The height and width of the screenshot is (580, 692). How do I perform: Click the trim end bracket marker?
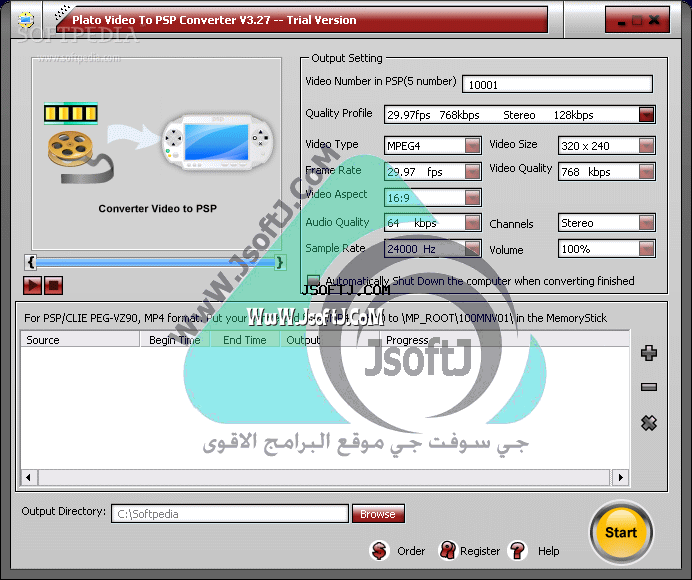click(280, 262)
